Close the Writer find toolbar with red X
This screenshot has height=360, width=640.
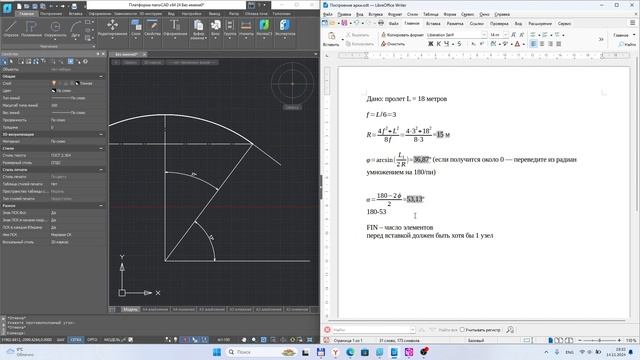pyautogui.click(x=327, y=329)
